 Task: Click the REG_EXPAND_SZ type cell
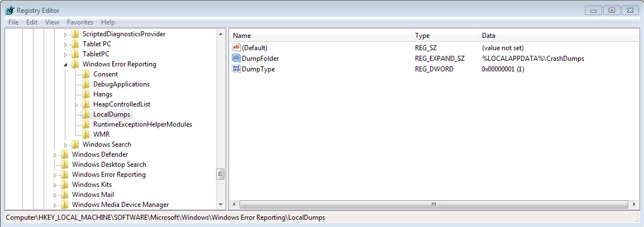440,59
